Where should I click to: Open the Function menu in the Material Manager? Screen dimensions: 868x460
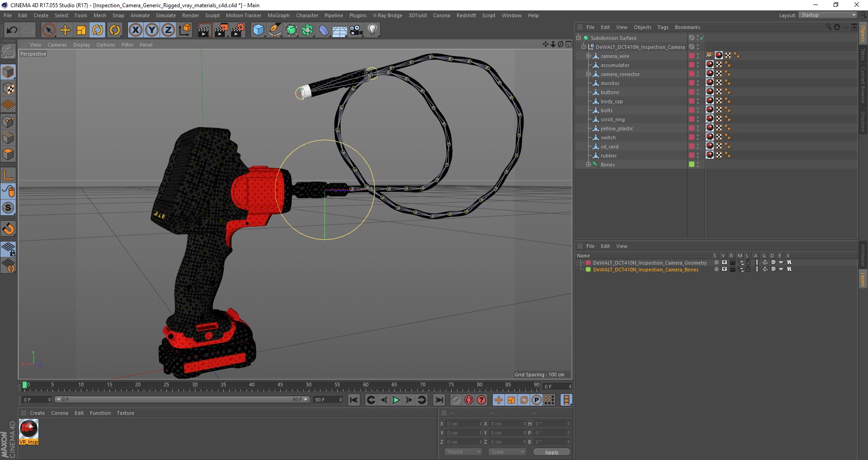tap(100, 413)
